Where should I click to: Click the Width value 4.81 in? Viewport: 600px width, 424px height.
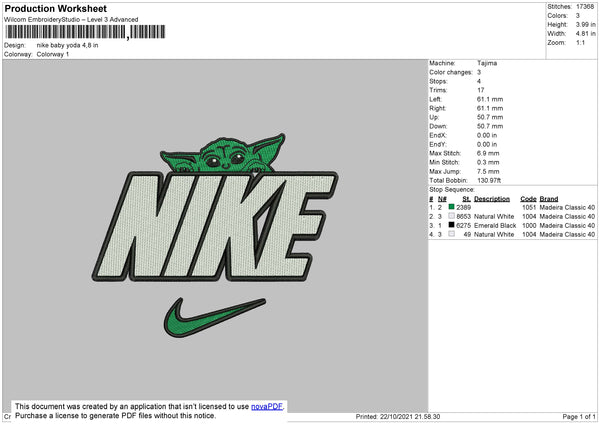(x=586, y=34)
